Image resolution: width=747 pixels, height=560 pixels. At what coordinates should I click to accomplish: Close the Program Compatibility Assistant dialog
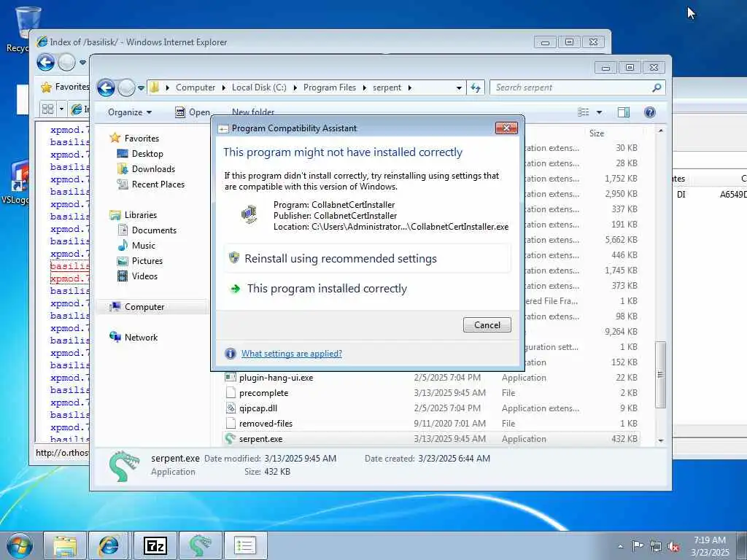click(x=506, y=128)
